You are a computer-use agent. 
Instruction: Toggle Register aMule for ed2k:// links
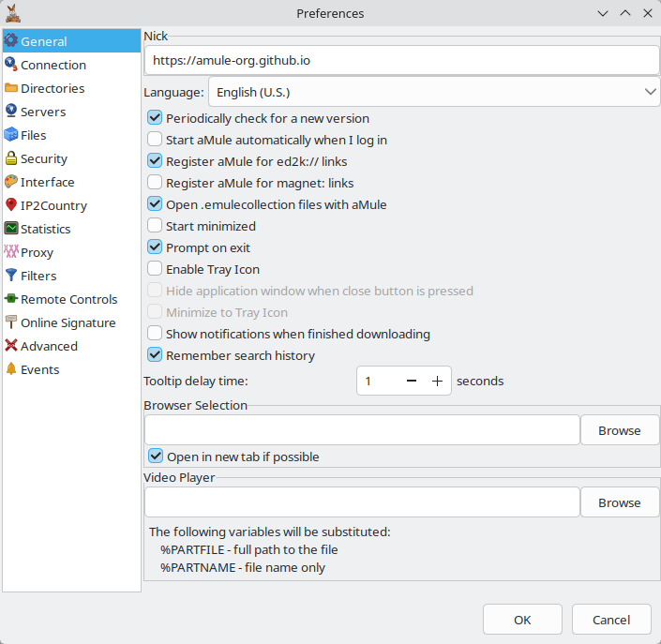click(x=155, y=160)
